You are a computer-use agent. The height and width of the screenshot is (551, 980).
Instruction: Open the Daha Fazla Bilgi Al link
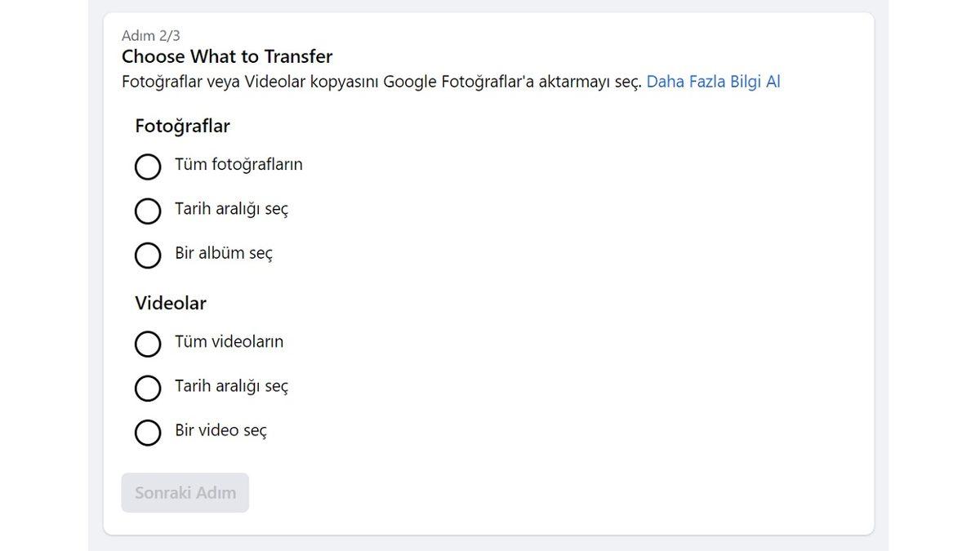[714, 81]
